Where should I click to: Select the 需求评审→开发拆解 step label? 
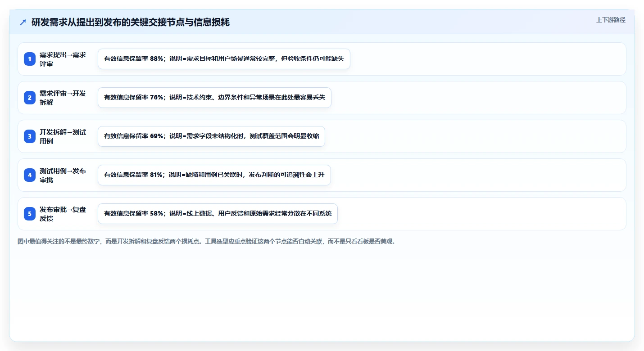pyautogui.click(x=63, y=98)
